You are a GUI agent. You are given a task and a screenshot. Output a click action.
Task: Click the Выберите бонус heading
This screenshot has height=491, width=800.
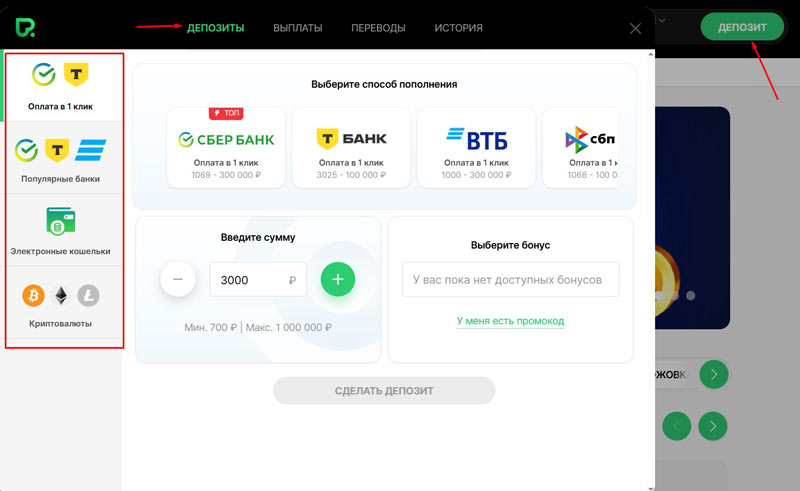[510, 245]
